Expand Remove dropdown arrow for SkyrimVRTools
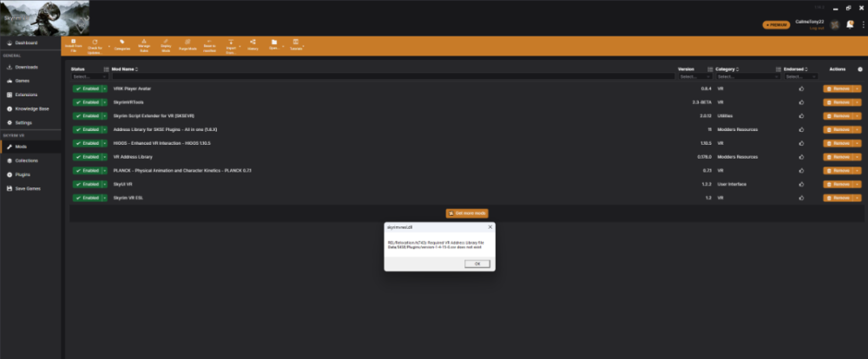This screenshot has width=868, height=359. [x=858, y=102]
